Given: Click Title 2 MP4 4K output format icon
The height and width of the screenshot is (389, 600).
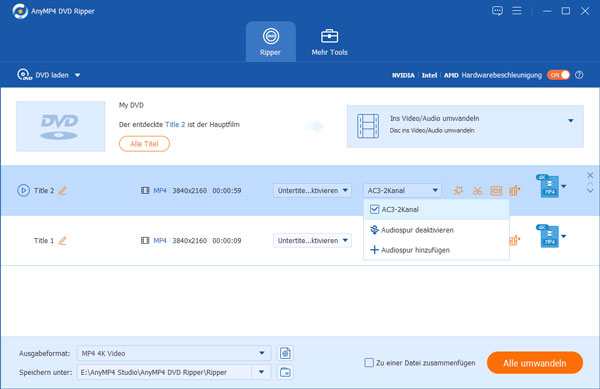Looking at the screenshot, I should [x=548, y=186].
